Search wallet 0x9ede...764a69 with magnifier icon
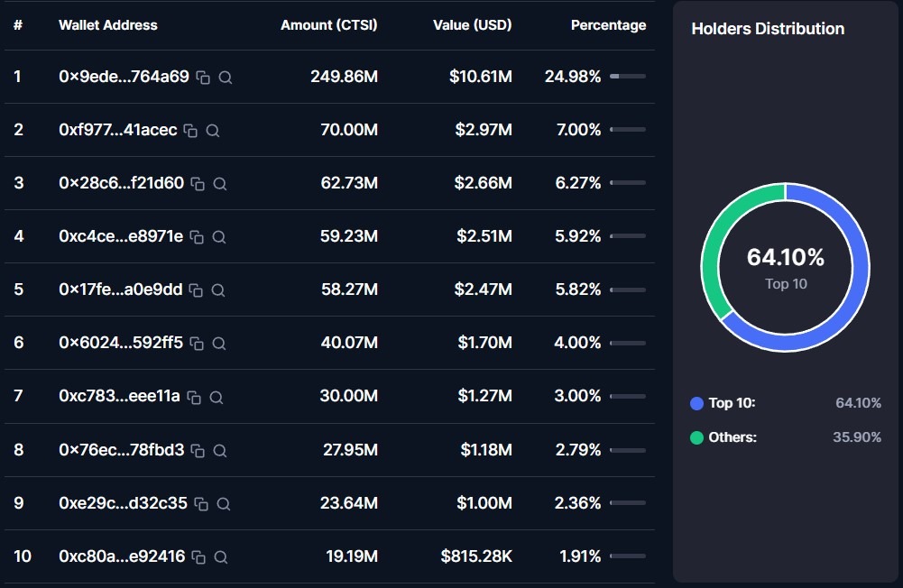 tap(226, 78)
